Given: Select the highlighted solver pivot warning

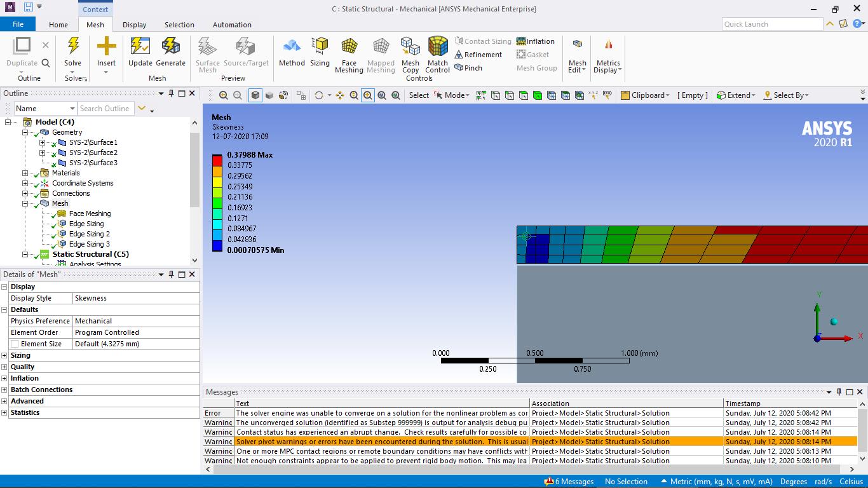Looking at the screenshot, I should coord(531,442).
